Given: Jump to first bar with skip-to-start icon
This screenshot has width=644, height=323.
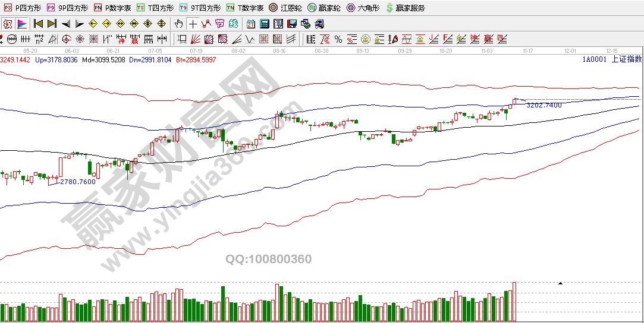Looking at the screenshot, I should point(38,24).
